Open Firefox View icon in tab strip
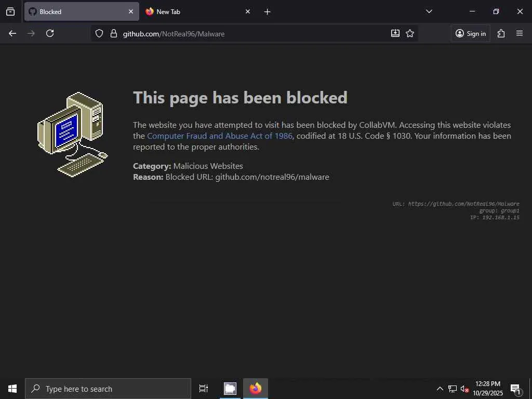This screenshot has height=399, width=532. [x=10, y=11]
